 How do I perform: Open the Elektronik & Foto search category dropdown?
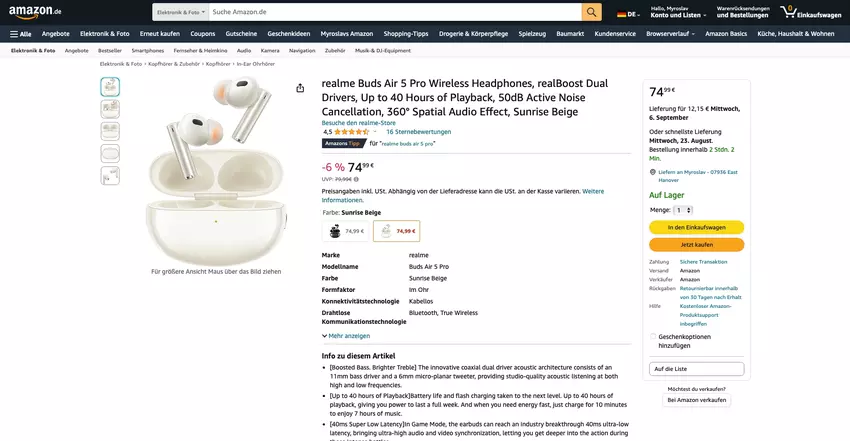(181, 12)
